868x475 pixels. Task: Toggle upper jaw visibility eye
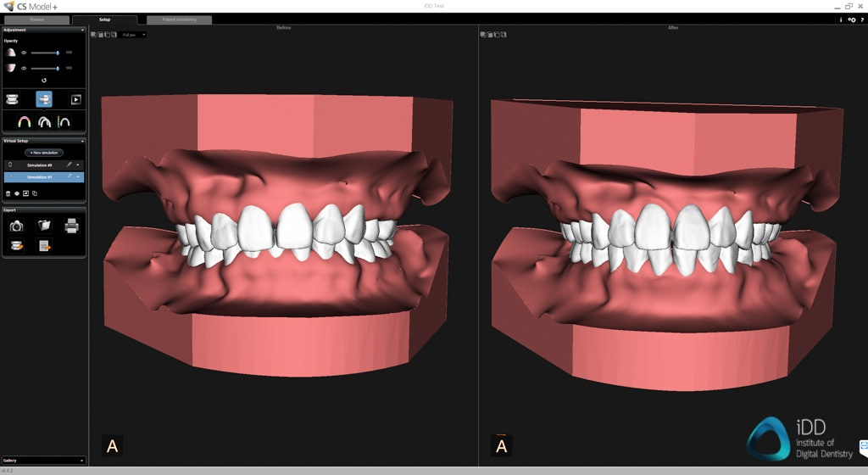tap(24, 53)
